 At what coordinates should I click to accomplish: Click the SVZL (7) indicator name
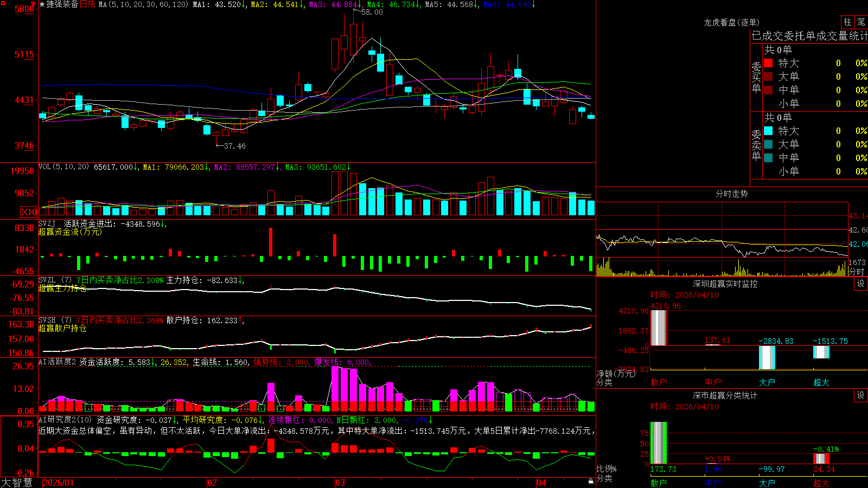(55, 280)
